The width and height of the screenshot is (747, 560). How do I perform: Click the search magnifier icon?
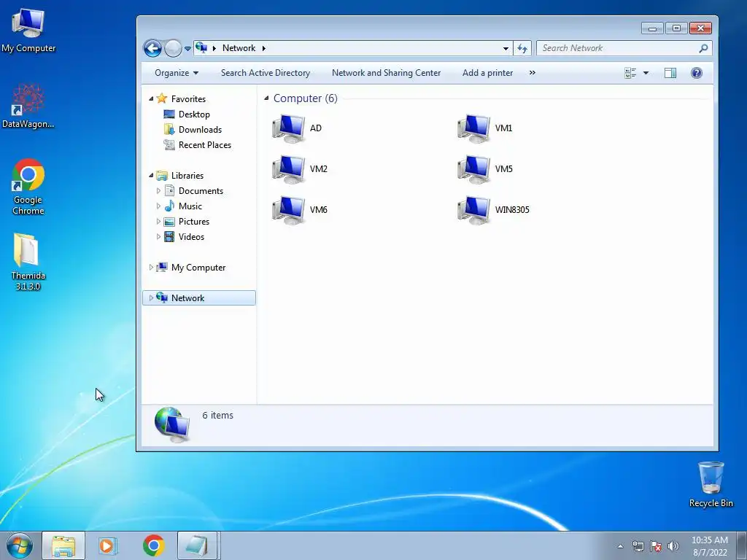click(x=703, y=48)
